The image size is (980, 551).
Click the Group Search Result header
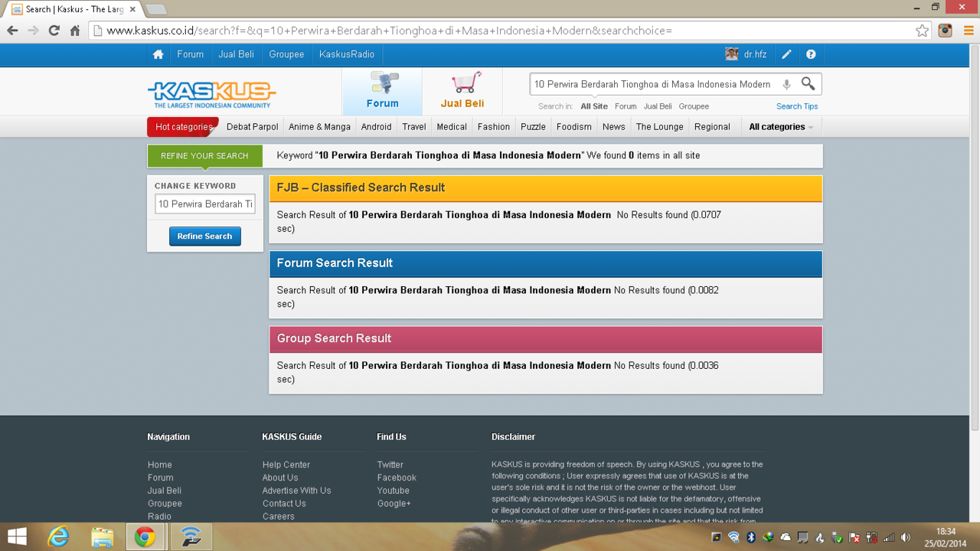pos(546,338)
